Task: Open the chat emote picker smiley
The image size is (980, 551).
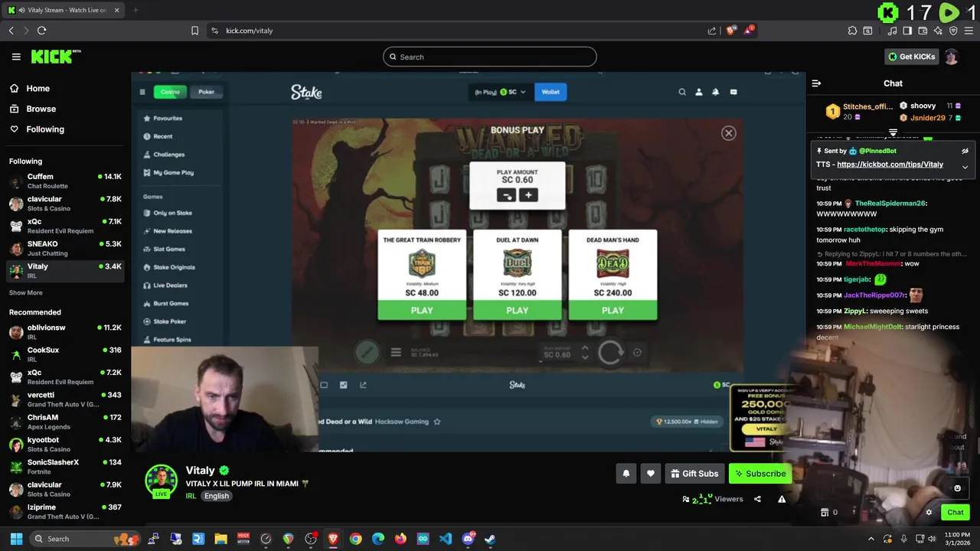Action: click(x=957, y=488)
